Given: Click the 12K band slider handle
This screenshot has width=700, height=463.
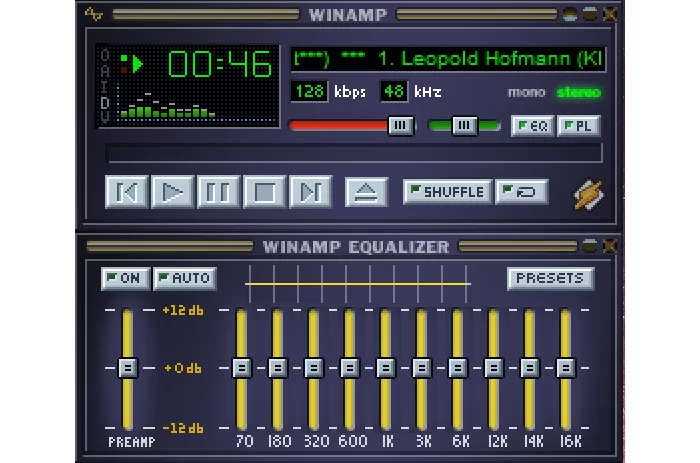Looking at the screenshot, I should click(494, 368).
